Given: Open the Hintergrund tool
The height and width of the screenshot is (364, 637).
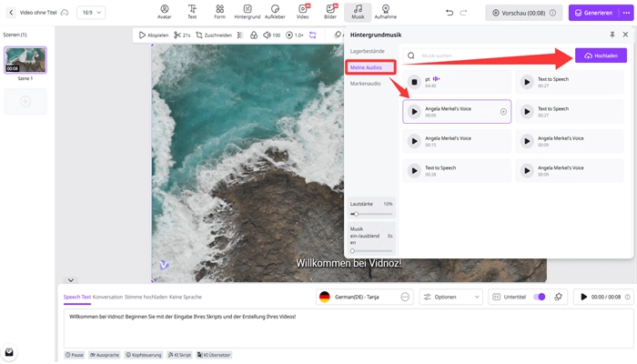Looking at the screenshot, I should point(247,12).
